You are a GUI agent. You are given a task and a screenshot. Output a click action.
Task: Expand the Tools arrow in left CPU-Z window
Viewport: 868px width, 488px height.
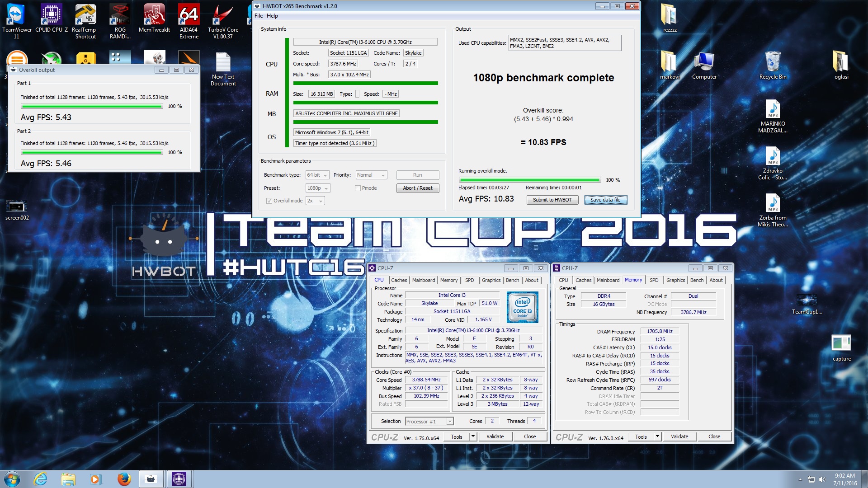click(x=473, y=436)
